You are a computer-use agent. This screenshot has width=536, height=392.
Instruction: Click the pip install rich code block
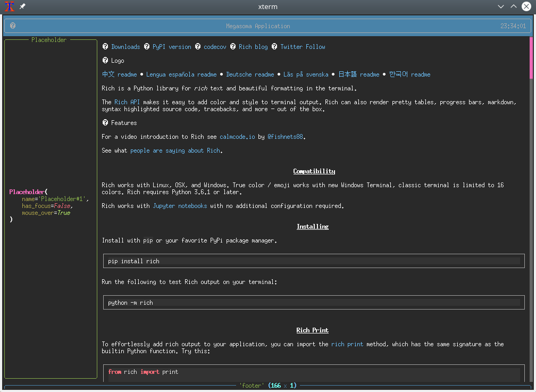pyautogui.click(x=313, y=261)
